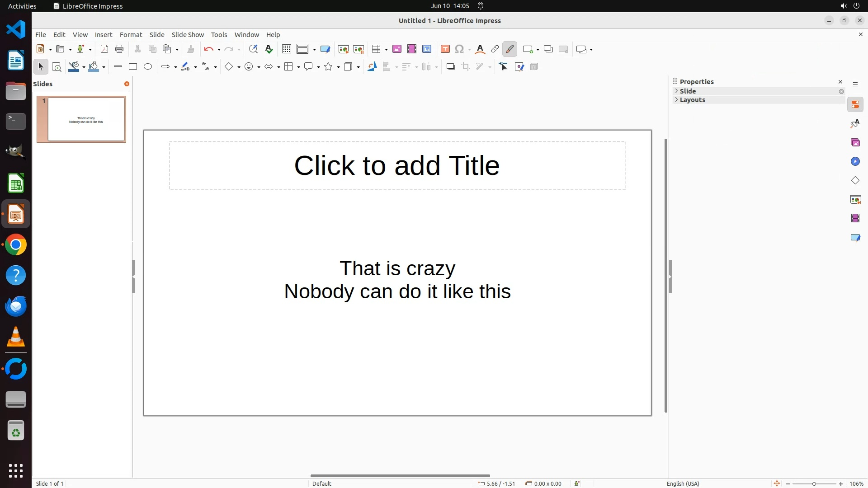Click the Insert Image toolbar icon
This screenshot has height=488, width=868.
click(x=397, y=49)
